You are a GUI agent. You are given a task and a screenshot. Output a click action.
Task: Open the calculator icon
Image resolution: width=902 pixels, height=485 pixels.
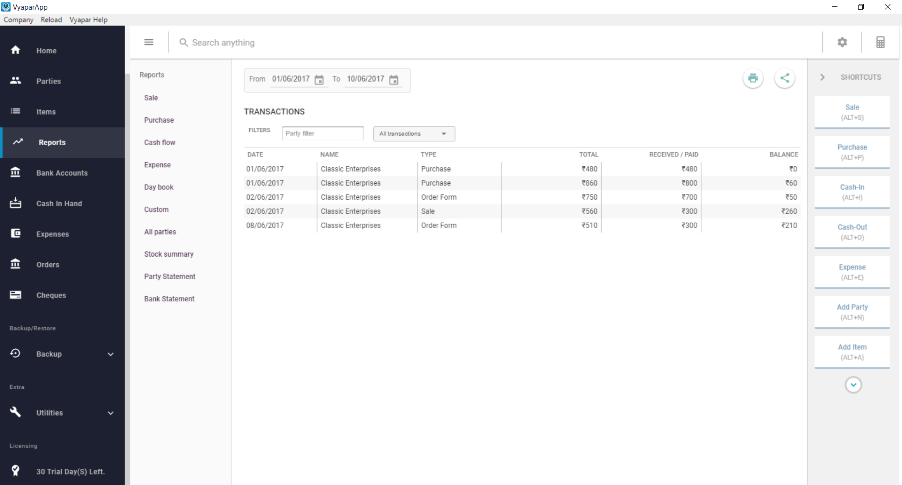click(x=880, y=43)
